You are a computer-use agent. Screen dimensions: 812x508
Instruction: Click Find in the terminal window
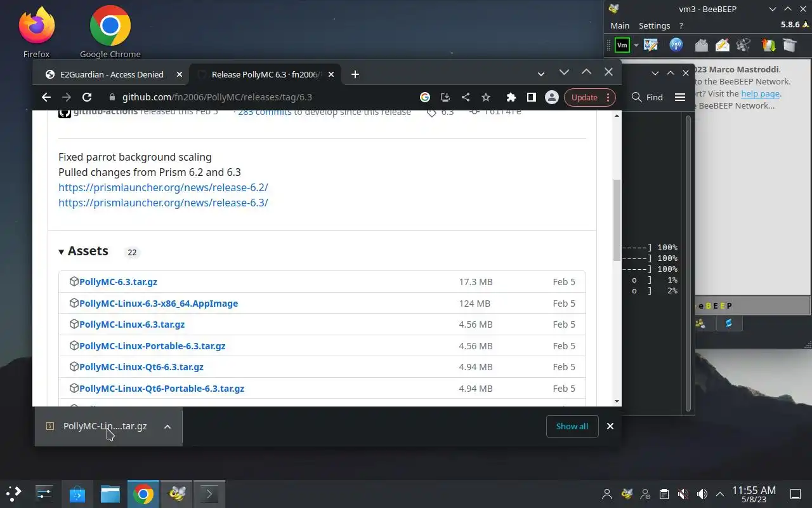[647, 97]
